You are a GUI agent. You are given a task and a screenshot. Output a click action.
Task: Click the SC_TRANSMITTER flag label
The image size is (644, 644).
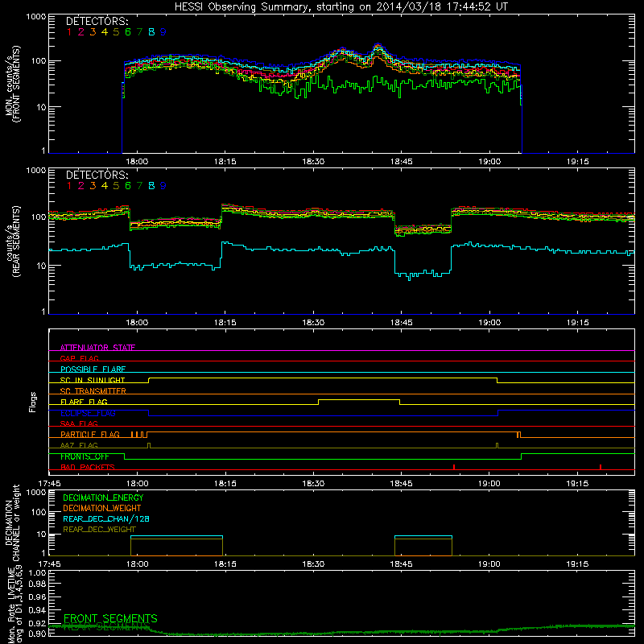(x=93, y=391)
